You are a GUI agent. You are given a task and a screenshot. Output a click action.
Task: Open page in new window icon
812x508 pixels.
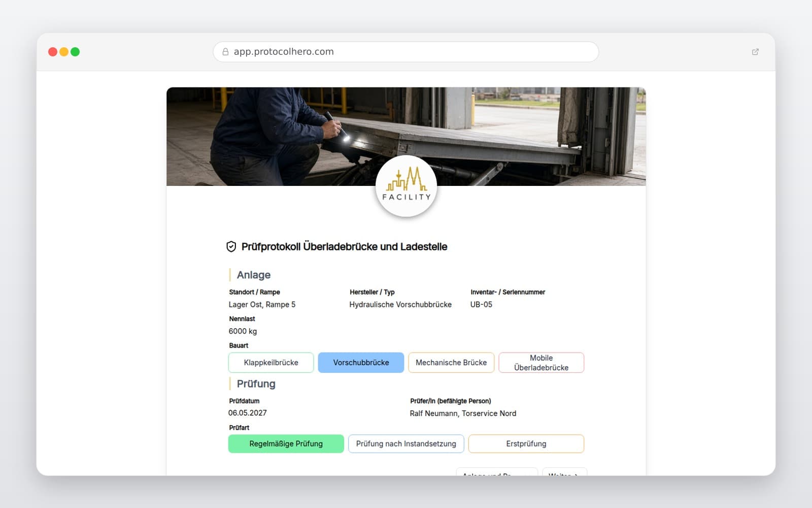point(755,52)
